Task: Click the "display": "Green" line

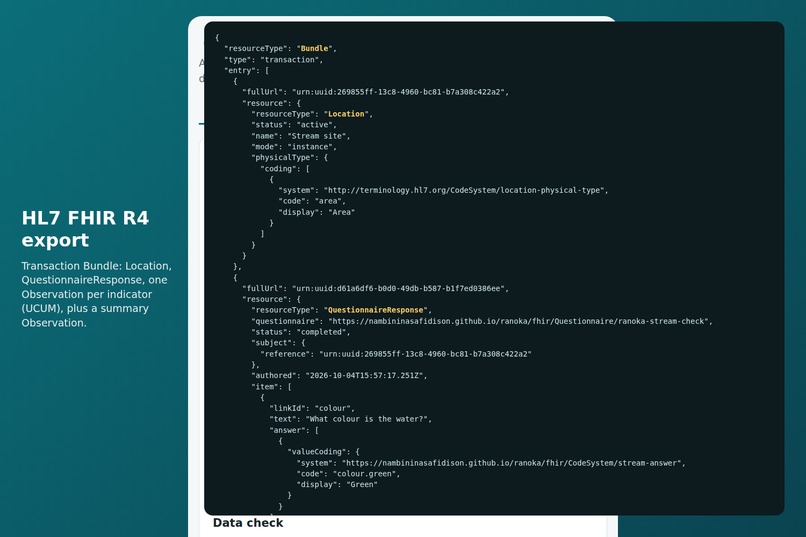Action: [x=337, y=485]
